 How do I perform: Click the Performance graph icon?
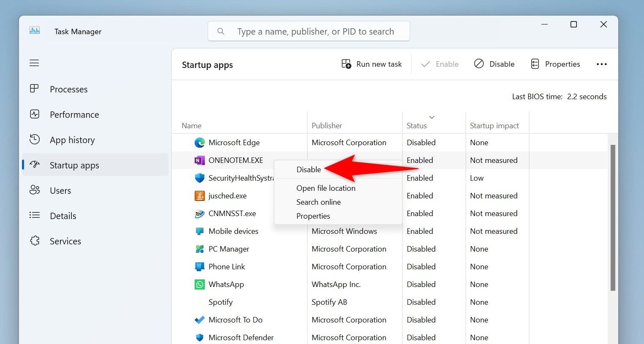35,114
